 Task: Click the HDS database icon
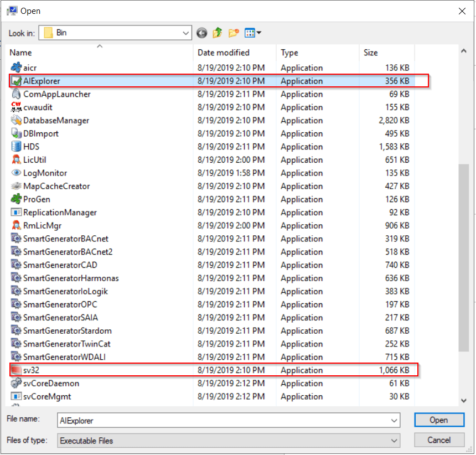pos(17,146)
